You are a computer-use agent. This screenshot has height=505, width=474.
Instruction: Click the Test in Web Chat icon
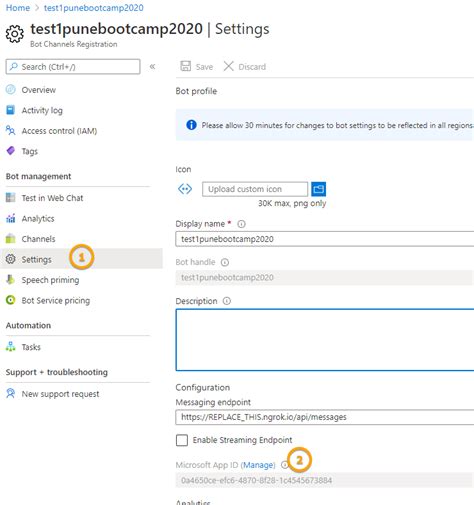click(11, 197)
